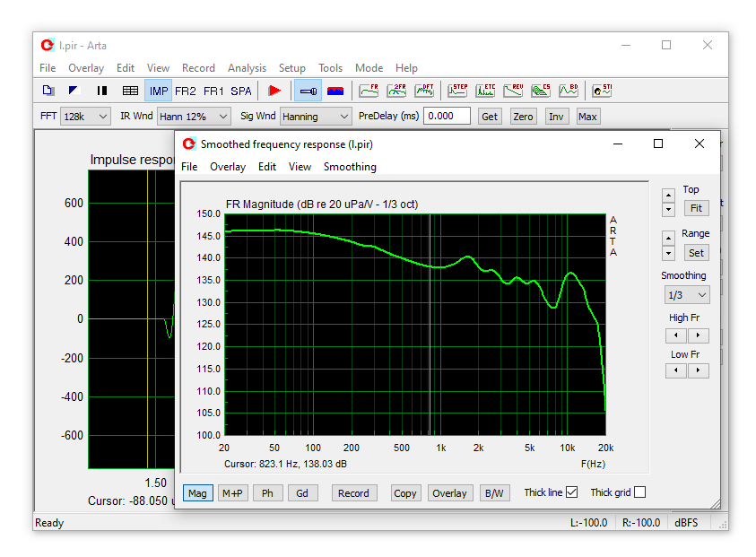Open the FFT size dropdown showing 128k

85,117
